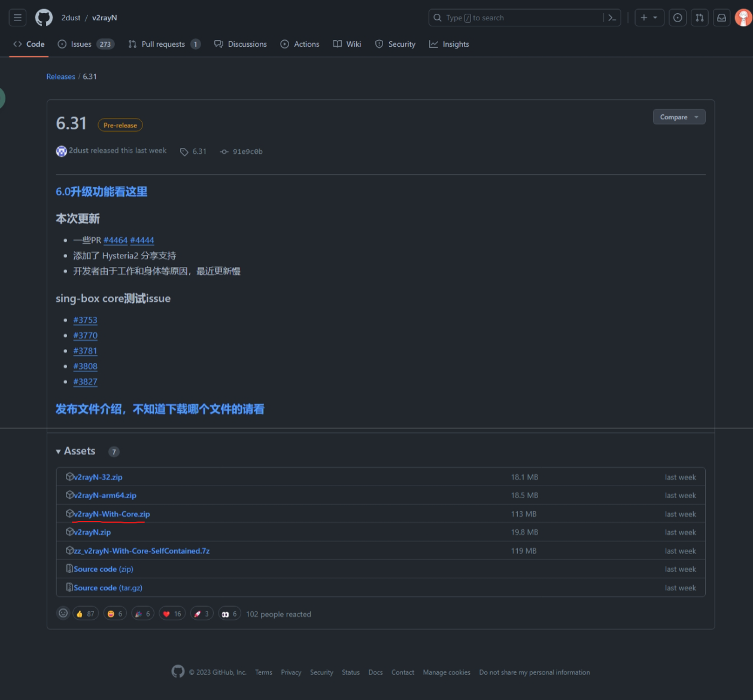Open the create new plus menu
Viewport: 753px width, 700px height.
(x=649, y=18)
